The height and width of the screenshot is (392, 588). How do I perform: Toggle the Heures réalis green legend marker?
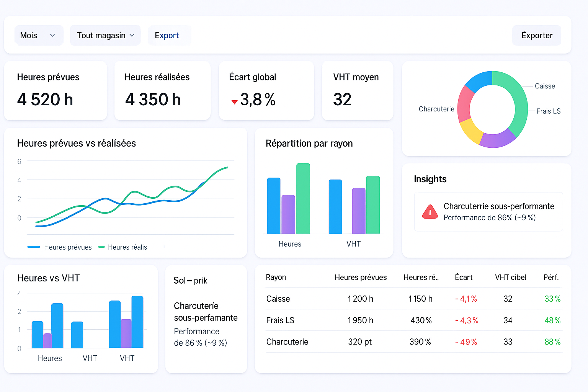point(101,247)
